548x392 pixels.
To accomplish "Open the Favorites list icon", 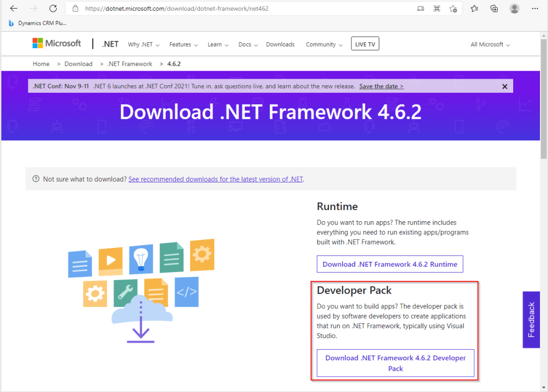I will point(475,9).
